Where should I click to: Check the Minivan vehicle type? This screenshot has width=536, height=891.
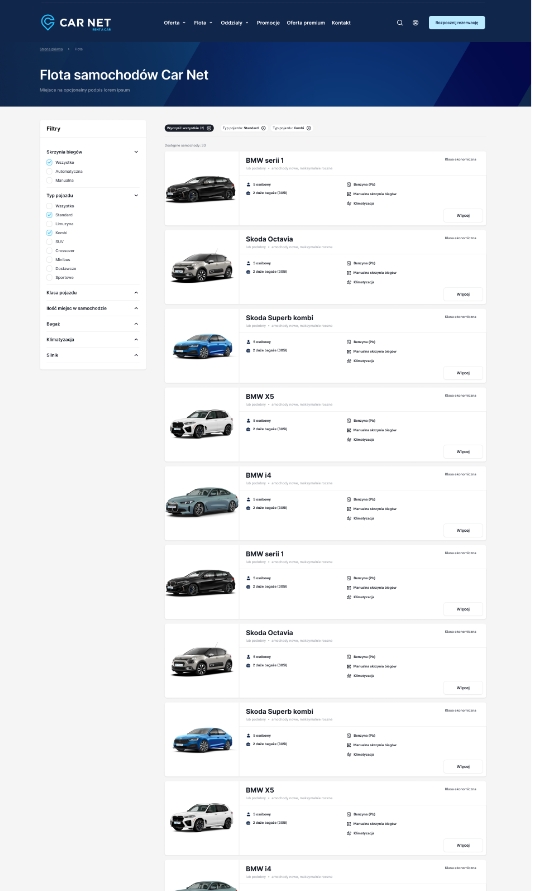pyautogui.click(x=49, y=260)
